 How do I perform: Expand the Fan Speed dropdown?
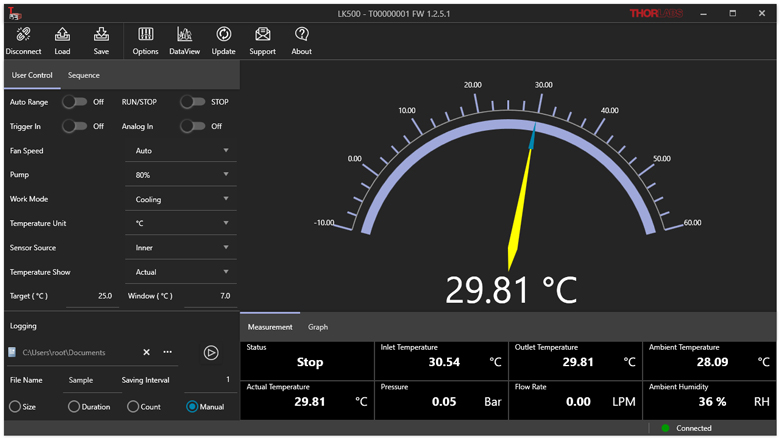[x=182, y=151]
